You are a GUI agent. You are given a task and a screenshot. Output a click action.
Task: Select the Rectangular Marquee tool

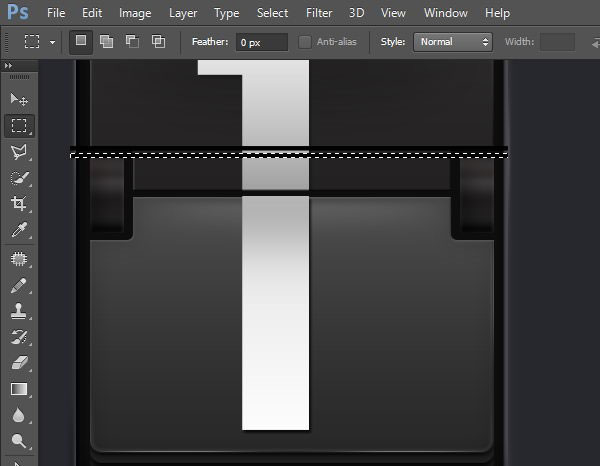pos(19,126)
